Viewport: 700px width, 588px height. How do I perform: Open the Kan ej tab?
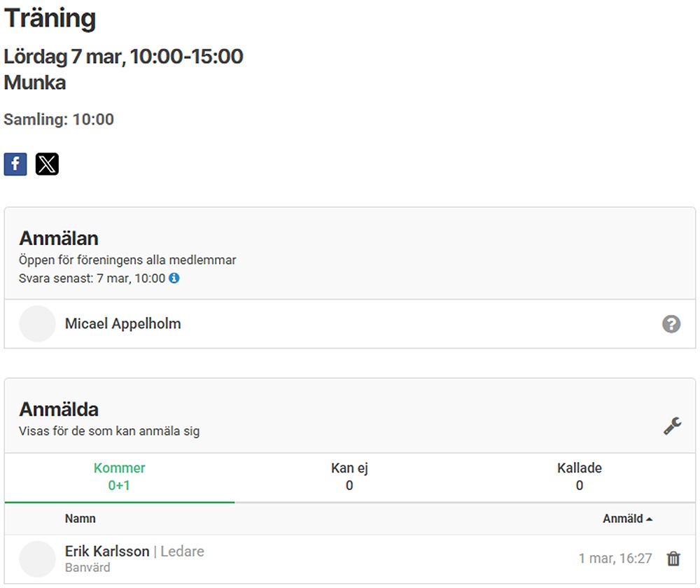349,477
